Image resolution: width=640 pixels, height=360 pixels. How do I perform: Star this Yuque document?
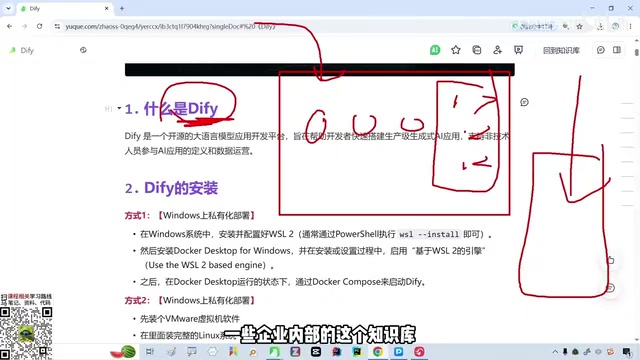[x=456, y=50]
